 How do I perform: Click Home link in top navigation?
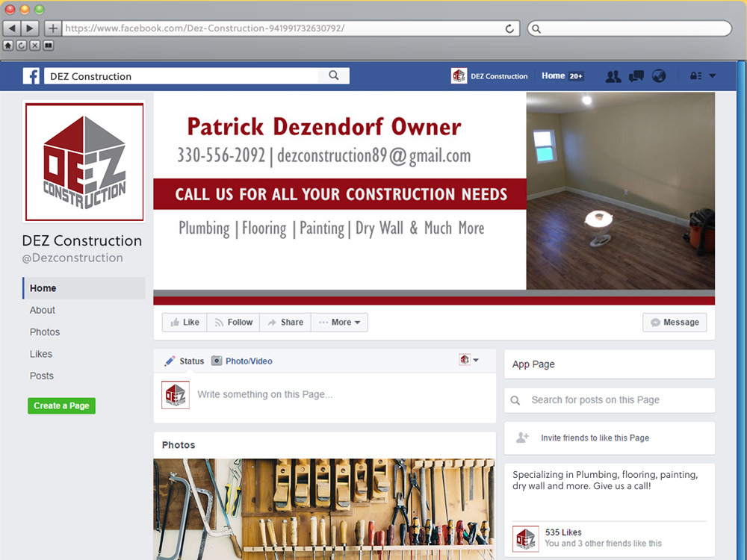553,75
